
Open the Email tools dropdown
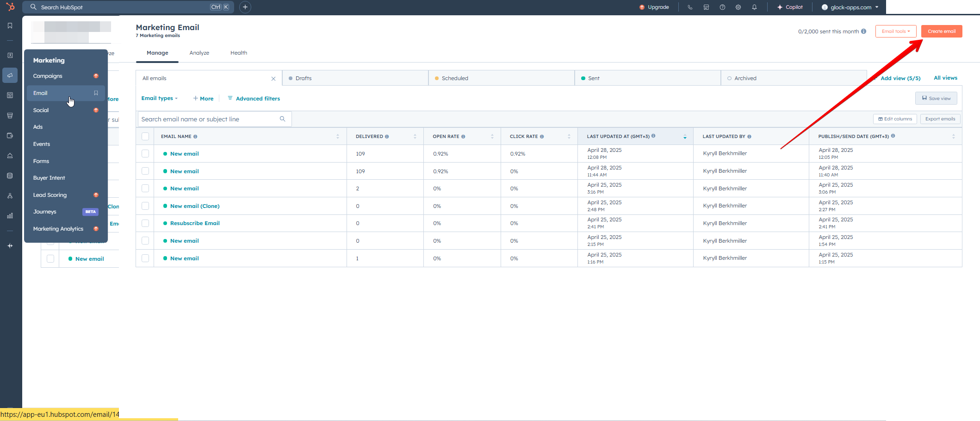(x=896, y=31)
